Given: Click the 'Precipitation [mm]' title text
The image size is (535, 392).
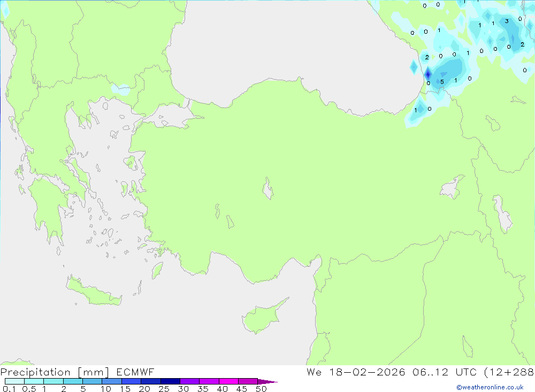Looking at the screenshot, I should pyautogui.click(x=55, y=372).
